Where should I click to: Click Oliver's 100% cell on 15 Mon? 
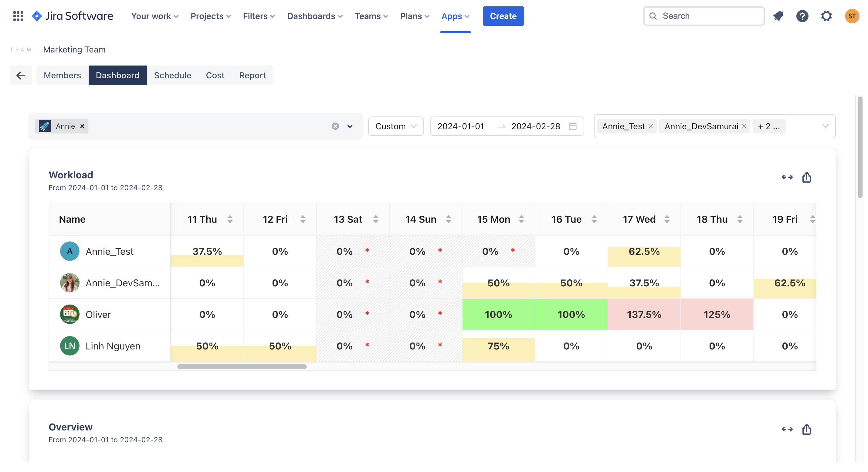coord(498,314)
